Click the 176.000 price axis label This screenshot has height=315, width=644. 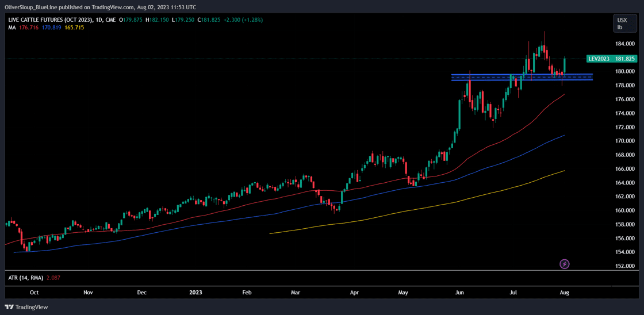[626, 99]
